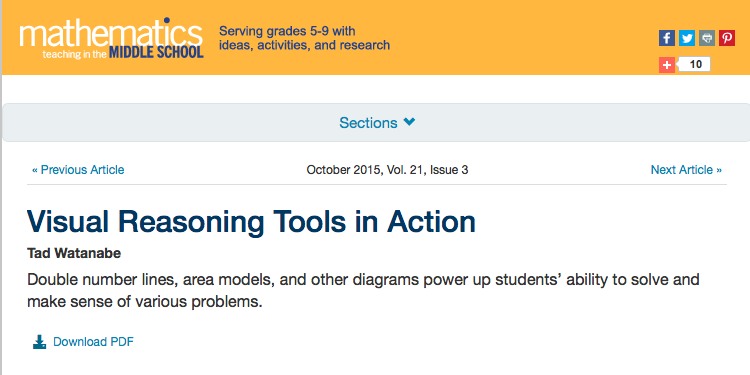This screenshot has height=375, width=750.
Task: Open more sharing options plus icon
Action: 667,65
